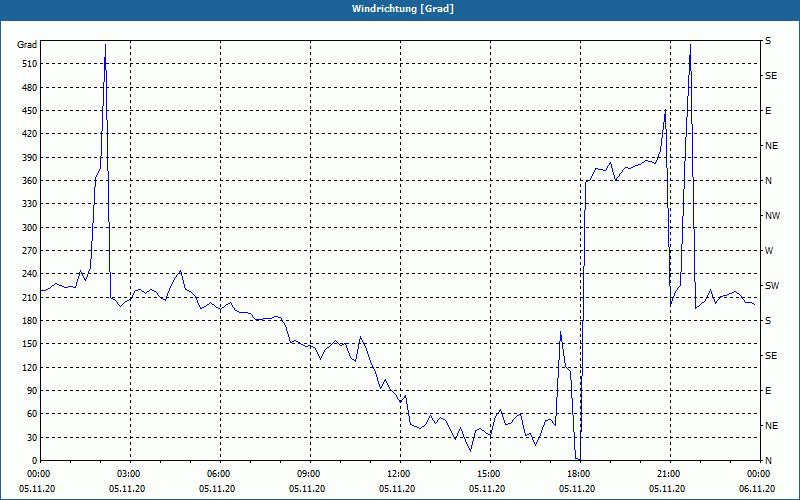Click the 150 degree axis label

(x=30, y=344)
